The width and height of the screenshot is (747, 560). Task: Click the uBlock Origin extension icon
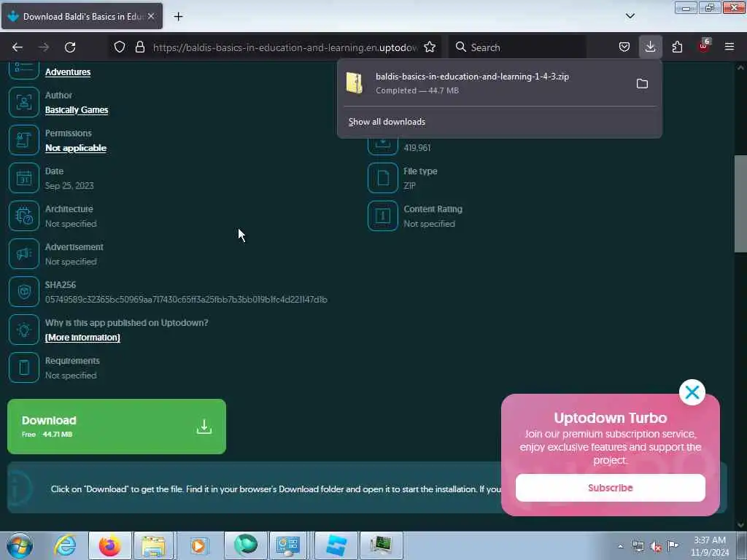tap(704, 46)
